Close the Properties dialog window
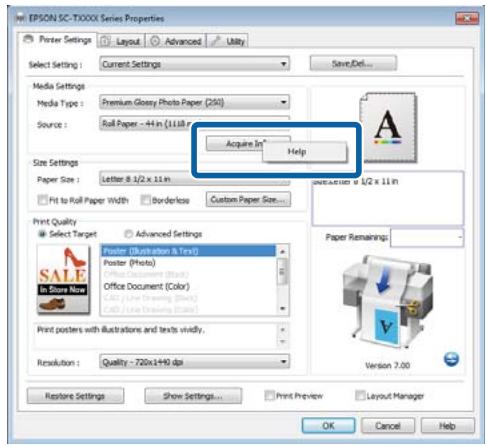 click(467, 18)
